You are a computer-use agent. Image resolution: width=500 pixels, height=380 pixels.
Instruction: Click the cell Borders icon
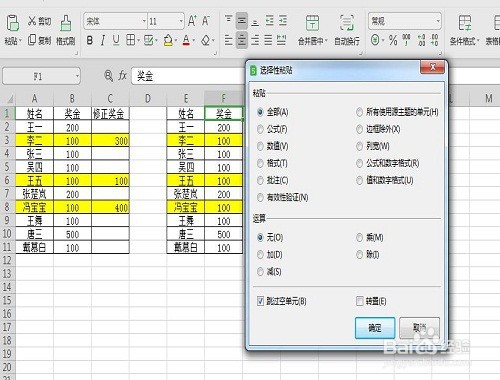point(130,40)
